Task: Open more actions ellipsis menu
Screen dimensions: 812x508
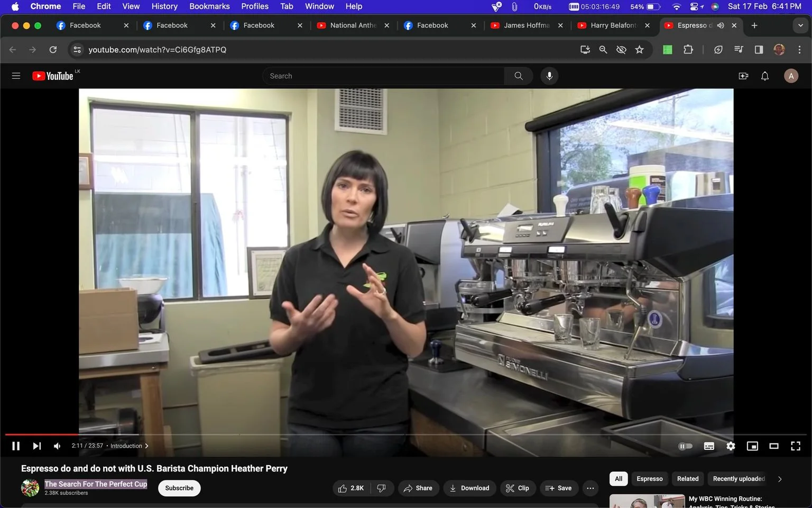Action: (x=590, y=488)
